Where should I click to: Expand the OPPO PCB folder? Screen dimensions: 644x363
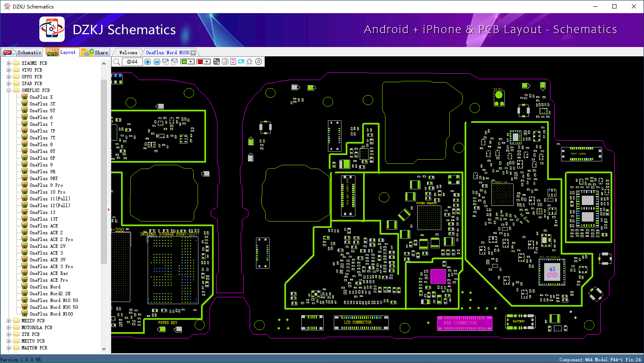(8, 77)
